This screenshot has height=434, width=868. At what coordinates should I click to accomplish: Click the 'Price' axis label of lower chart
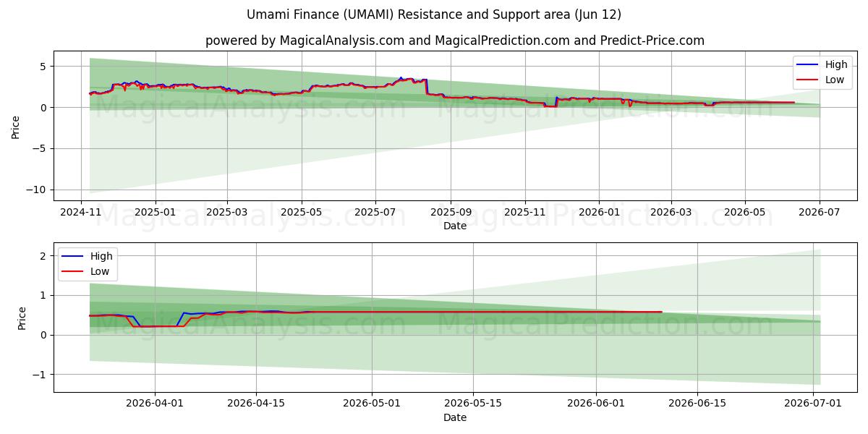tap(22, 318)
